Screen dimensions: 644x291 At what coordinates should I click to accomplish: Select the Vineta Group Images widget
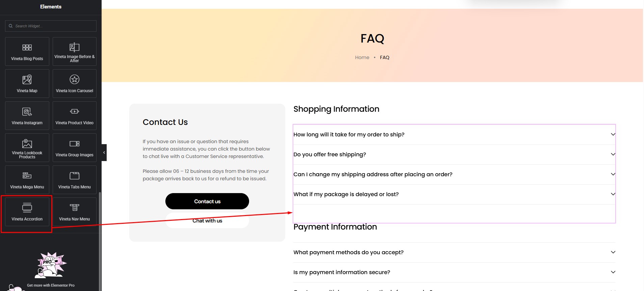pyautogui.click(x=75, y=148)
